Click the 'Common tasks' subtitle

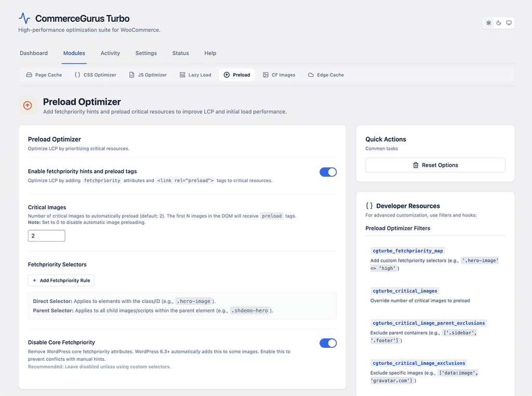point(381,148)
